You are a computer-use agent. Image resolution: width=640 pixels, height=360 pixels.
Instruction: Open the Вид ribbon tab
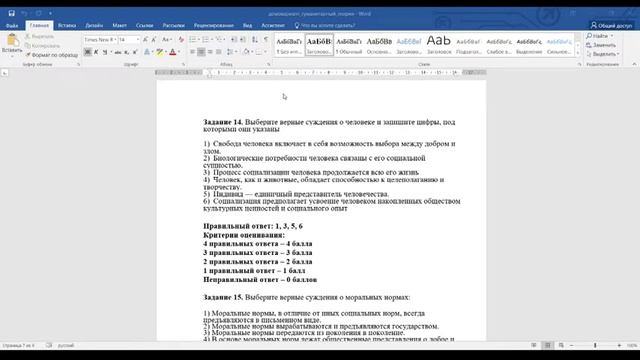coord(247,25)
